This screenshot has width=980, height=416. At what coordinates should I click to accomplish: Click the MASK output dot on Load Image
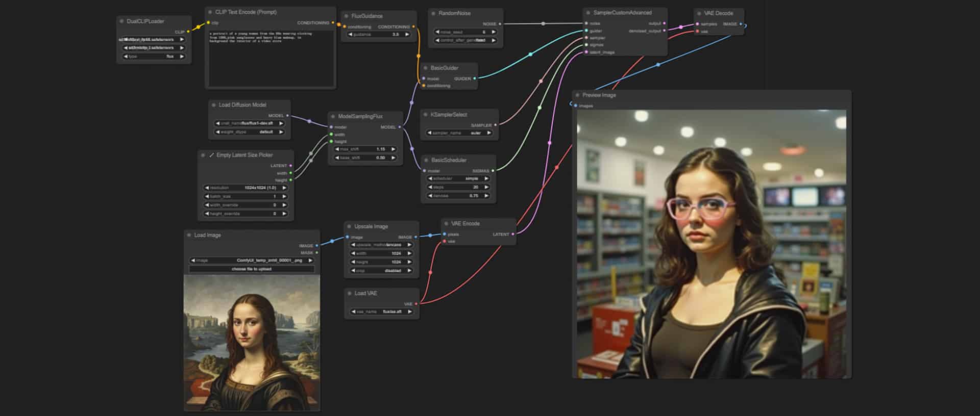317,253
